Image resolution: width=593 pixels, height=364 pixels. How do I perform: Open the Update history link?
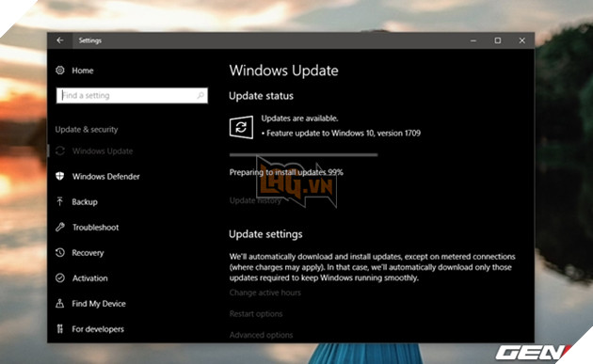coord(255,200)
